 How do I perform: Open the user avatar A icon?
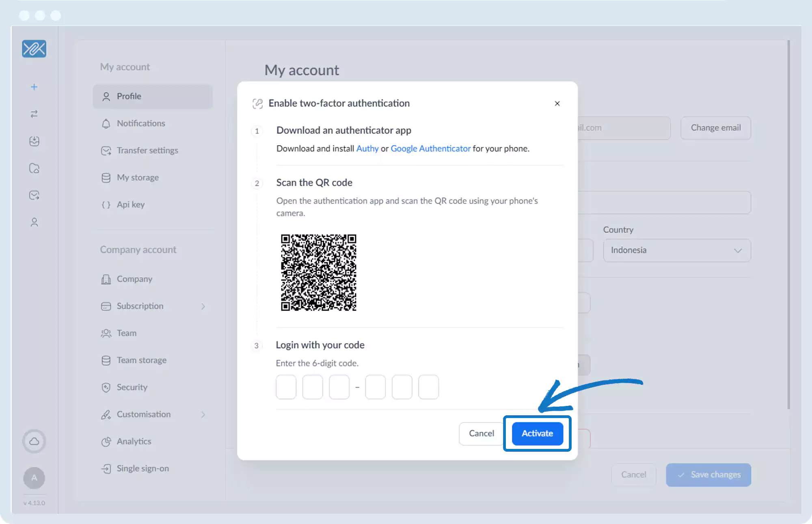click(34, 478)
